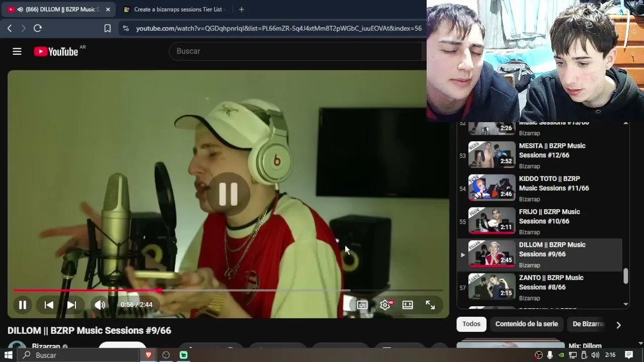Enter fullscreen video mode
The height and width of the screenshot is (362, 644).
tap(430, 305)
